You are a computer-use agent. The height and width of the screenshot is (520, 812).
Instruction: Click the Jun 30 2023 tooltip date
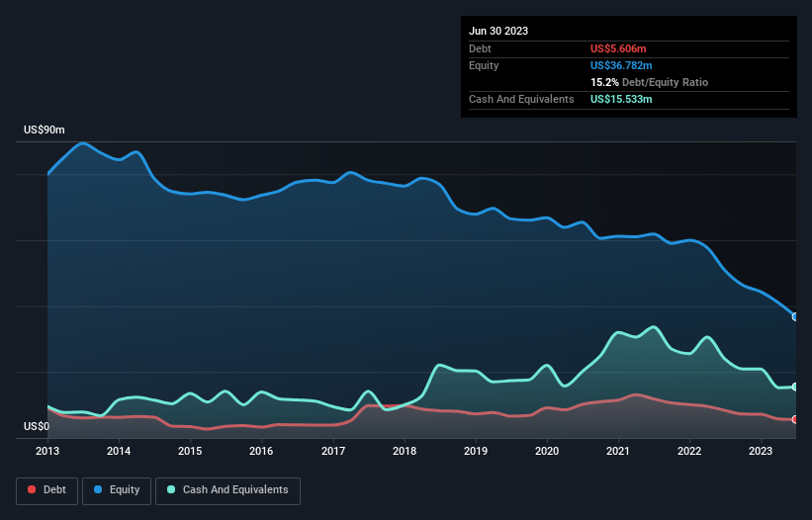[498, 31]
